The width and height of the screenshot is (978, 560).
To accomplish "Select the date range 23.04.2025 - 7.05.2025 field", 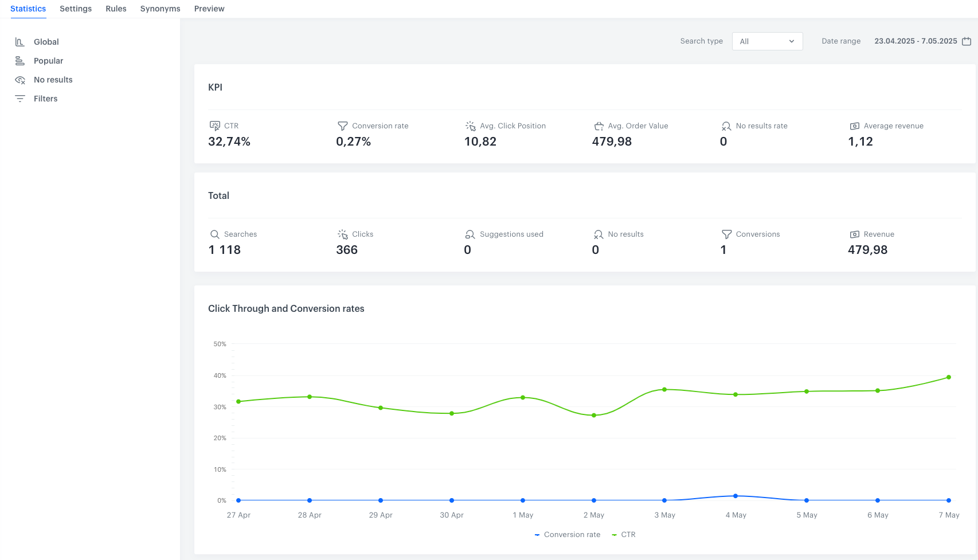I will click(916, 41).
